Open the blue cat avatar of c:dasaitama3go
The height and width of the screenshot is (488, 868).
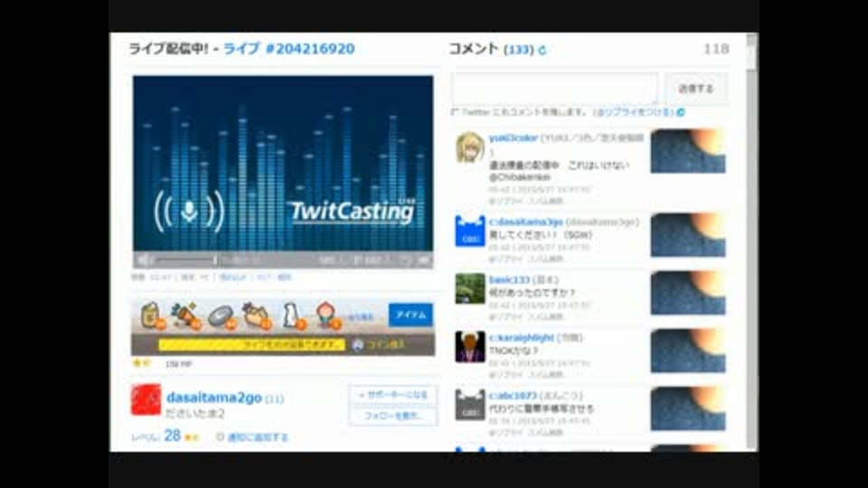(x=470, y=230)
